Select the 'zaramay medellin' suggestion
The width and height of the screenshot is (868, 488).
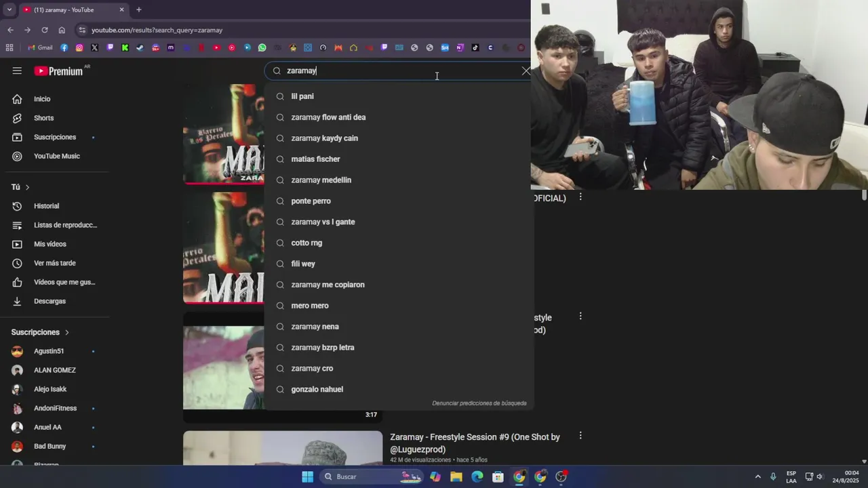[x=399, y=180]
